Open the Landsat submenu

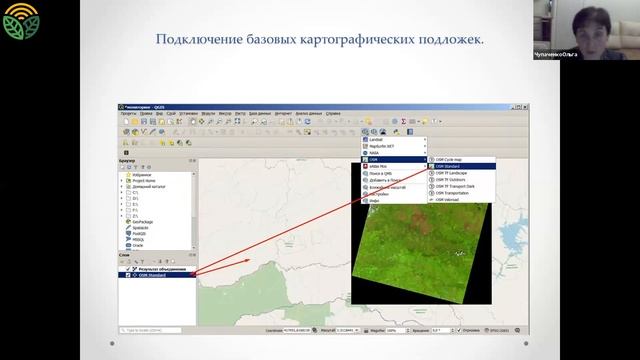pos(394,140)
